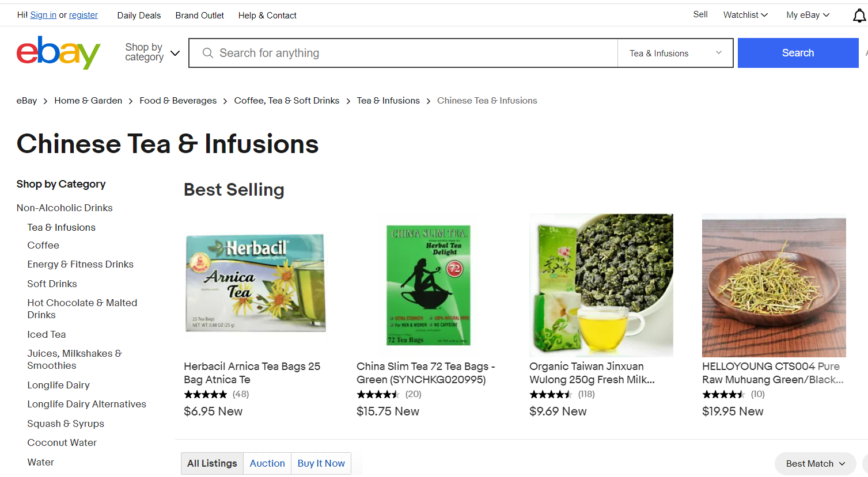Click the eBay logo to go home

pos(58,52)
